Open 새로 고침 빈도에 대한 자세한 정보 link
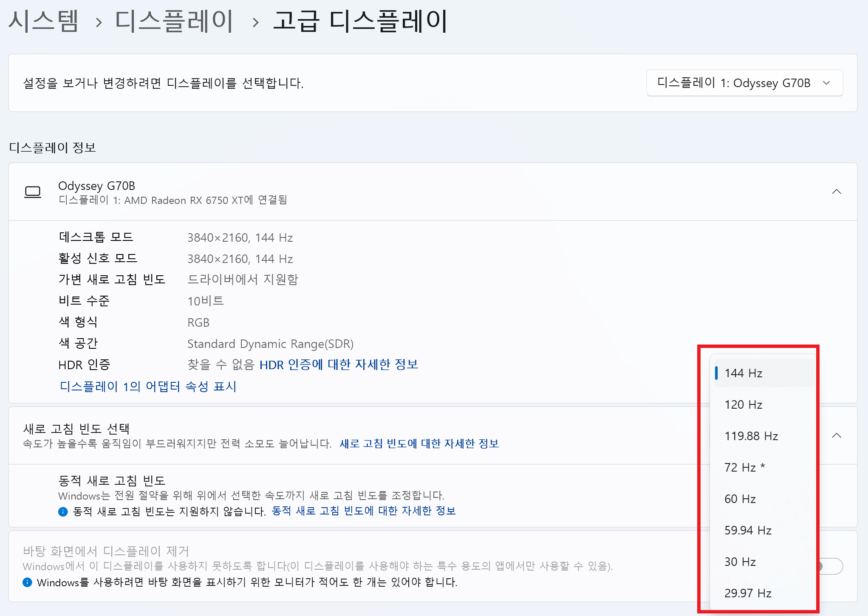The width and height of the screenshot is (868, 616). (x=419, y=444)
